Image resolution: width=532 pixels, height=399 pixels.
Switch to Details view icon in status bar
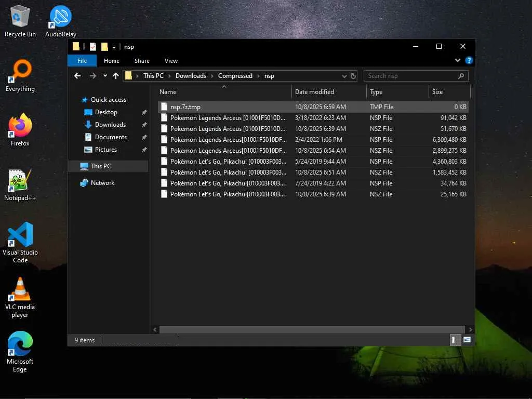coord(454,340)
